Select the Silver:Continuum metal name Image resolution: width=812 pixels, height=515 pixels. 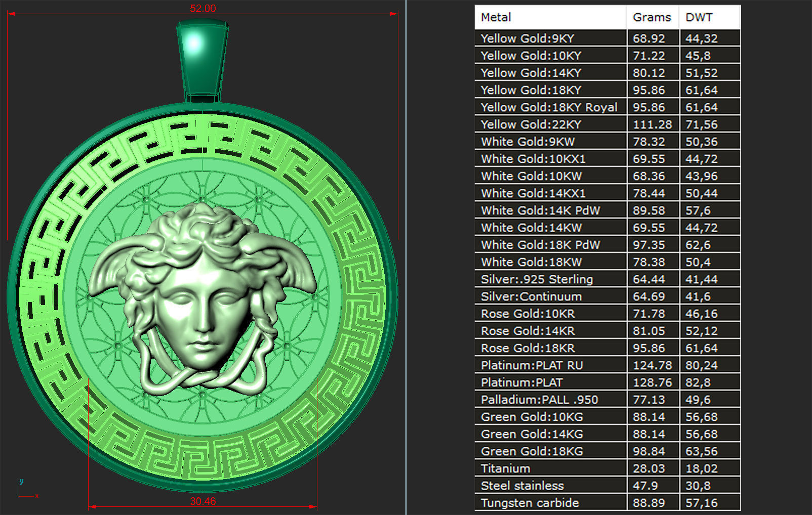[531, 296]
